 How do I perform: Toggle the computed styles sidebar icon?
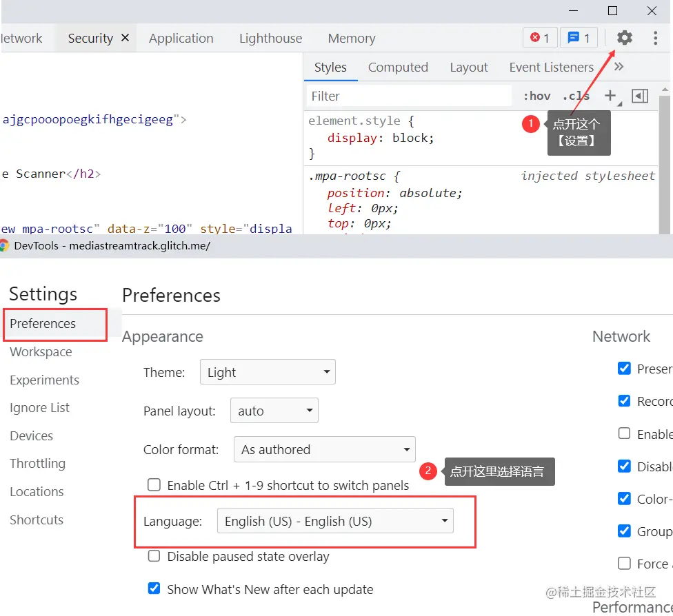pyautogui.click(x=639, y=96)
